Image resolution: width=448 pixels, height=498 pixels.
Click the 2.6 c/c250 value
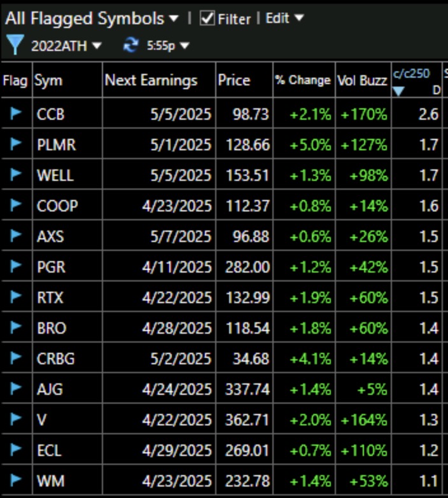click(x=429, y=114)
